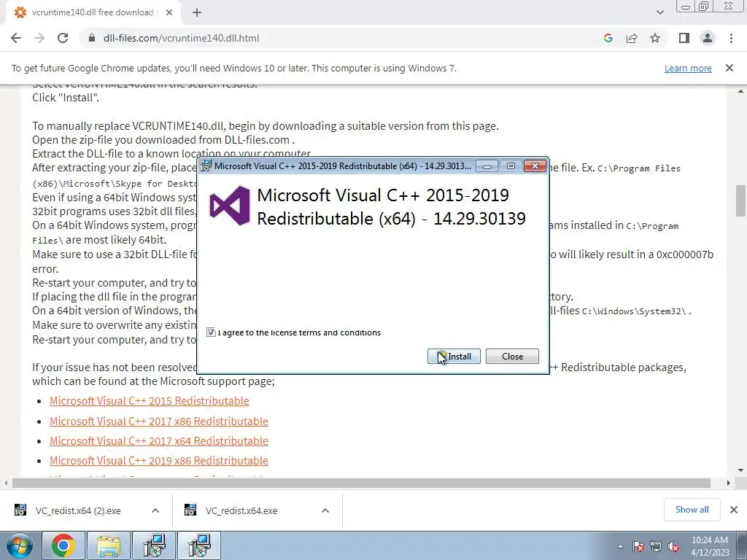Minimize the Visual C++ installer dialog
Image resolution: width=747 pixels, height=560 pixels.
pyautogui.click(x=487, y=166)
